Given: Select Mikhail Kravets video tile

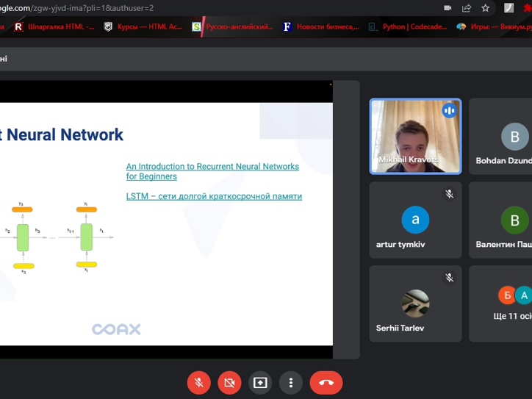Looking at the screenshot, I should (x=415, y=137).
